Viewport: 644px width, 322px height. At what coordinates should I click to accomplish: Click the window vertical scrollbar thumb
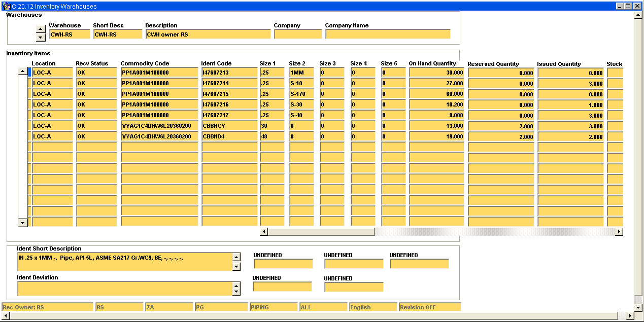tap(639, 158)
